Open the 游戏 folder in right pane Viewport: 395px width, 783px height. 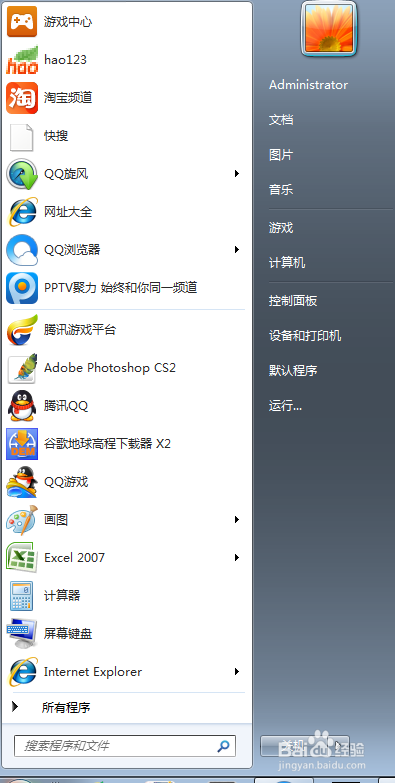[x=281, y=228]
